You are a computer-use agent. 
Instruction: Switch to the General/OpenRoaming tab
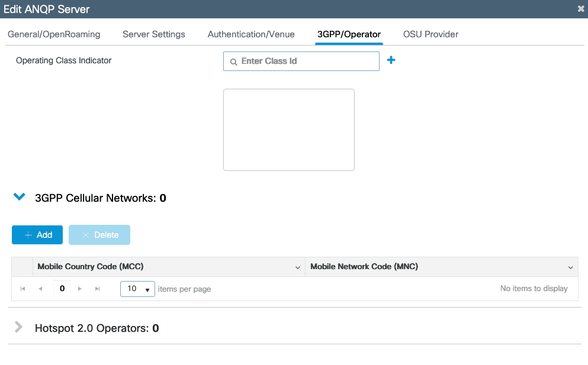54,34
